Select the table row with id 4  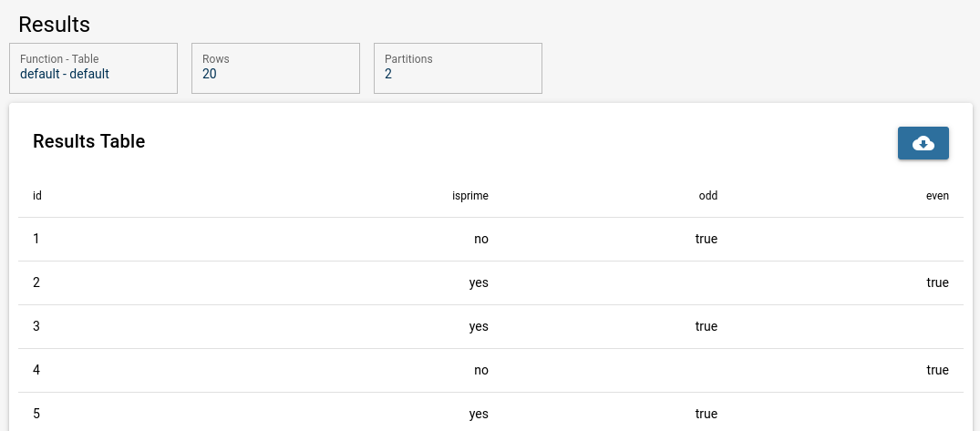[x=490, y=371]
